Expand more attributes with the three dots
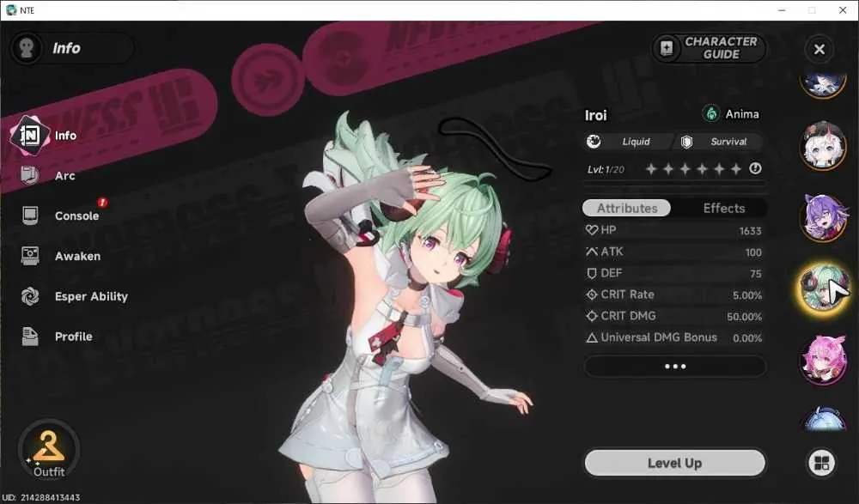The image size is (859, 504). [675, 366]
